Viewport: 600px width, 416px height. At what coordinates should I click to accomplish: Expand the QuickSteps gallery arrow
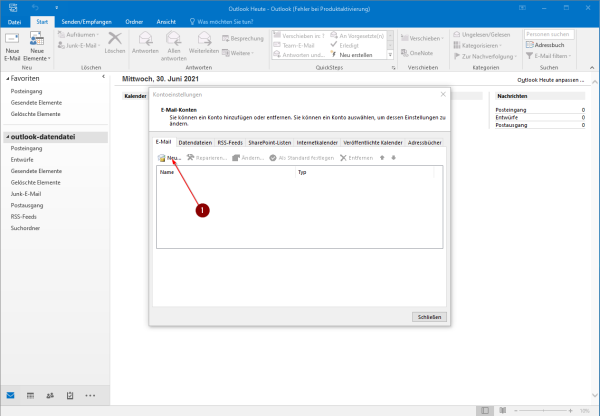click(x=390, y=55)
